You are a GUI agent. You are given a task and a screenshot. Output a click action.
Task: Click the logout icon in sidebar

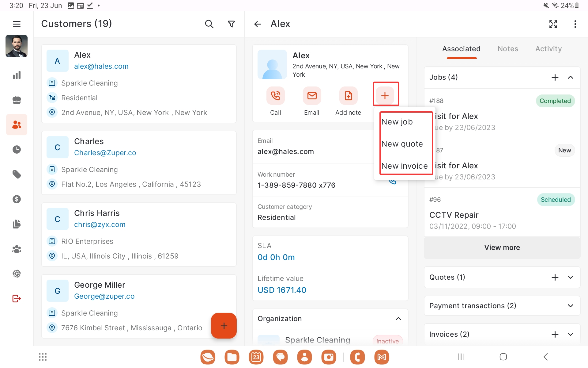[17, 298]
